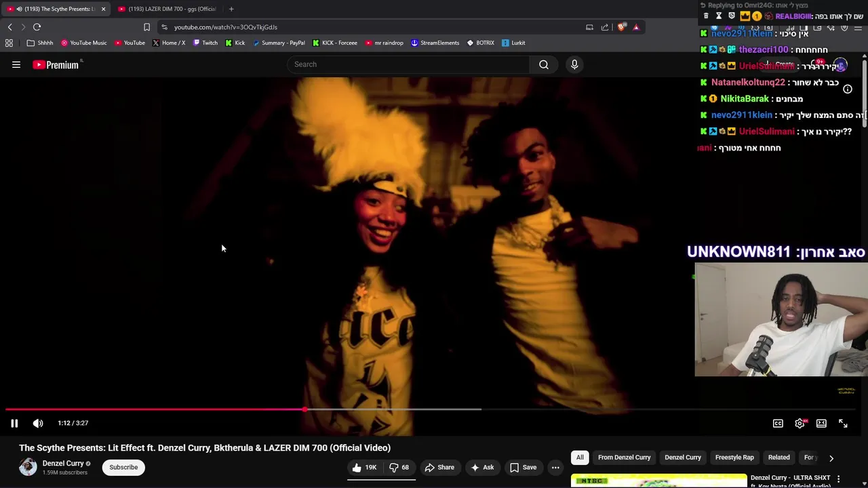
Task: Share the video
Action: click(x=439, y=467)
